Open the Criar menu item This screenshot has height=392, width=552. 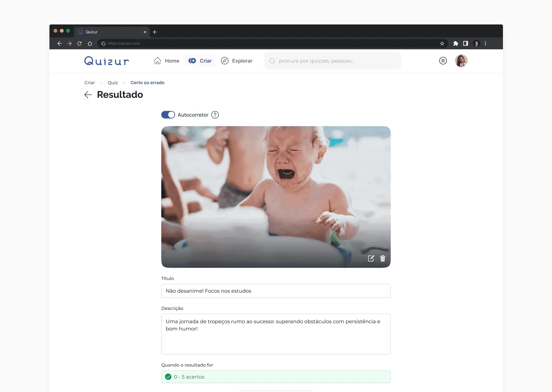click(200, 61)
